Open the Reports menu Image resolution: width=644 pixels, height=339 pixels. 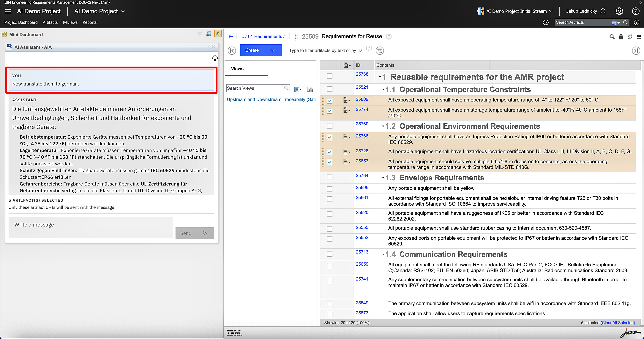pos(89,23)
